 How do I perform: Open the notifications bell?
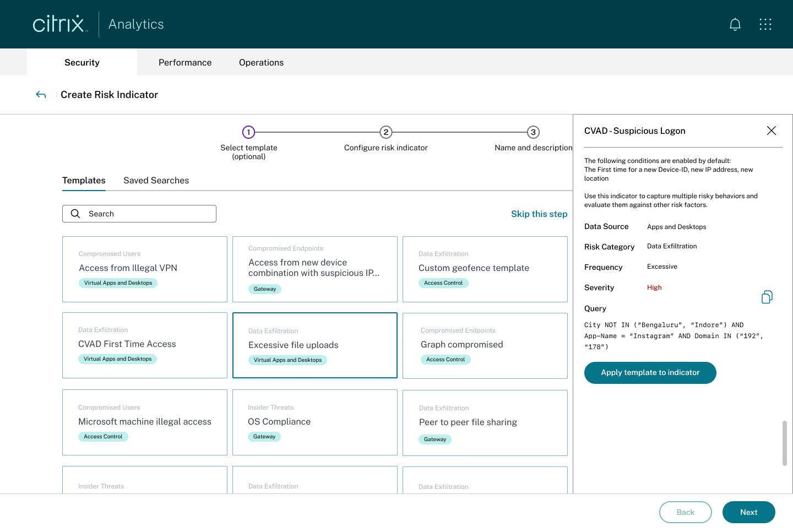[735, 24]
